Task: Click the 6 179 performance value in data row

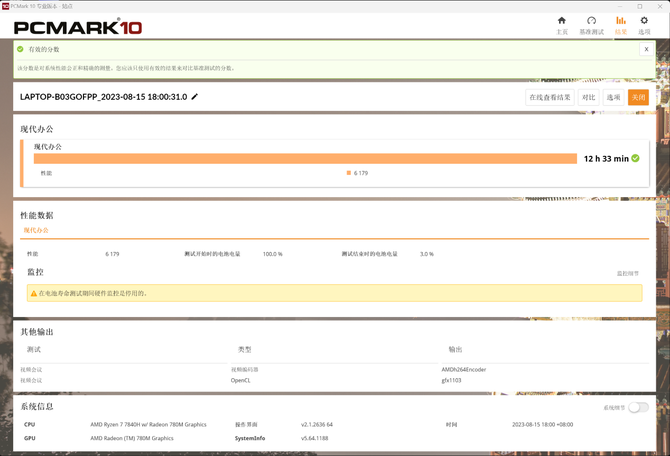Action: 112,254
